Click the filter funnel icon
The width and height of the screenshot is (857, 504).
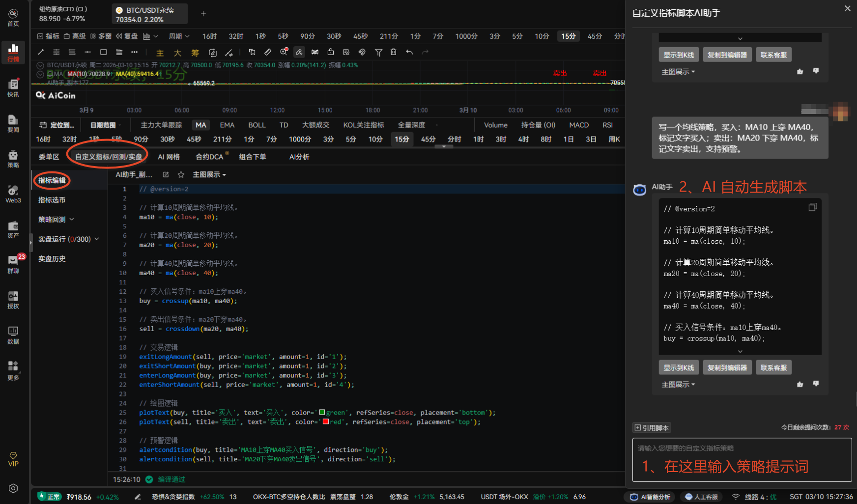(x=378, y=52)
